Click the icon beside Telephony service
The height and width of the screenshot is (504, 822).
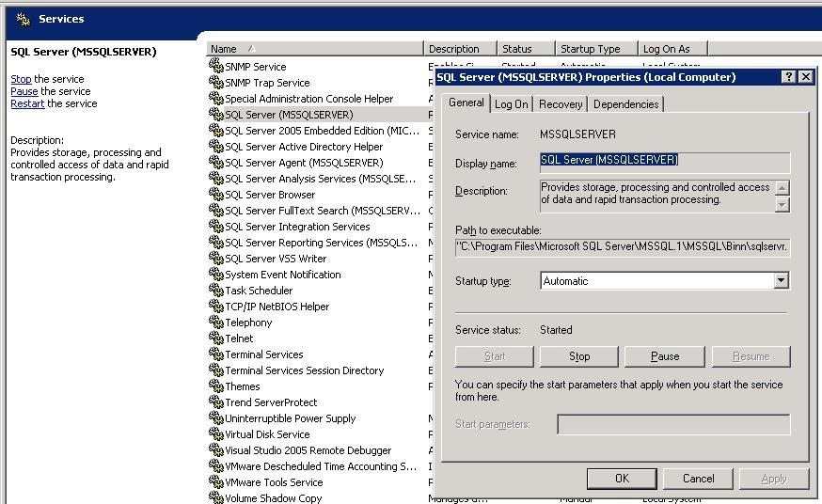216,322
